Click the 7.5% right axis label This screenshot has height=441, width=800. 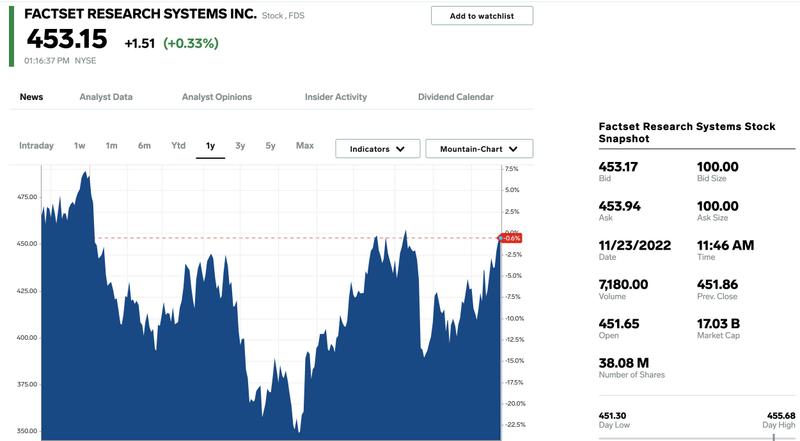click(x=512, y=169)
